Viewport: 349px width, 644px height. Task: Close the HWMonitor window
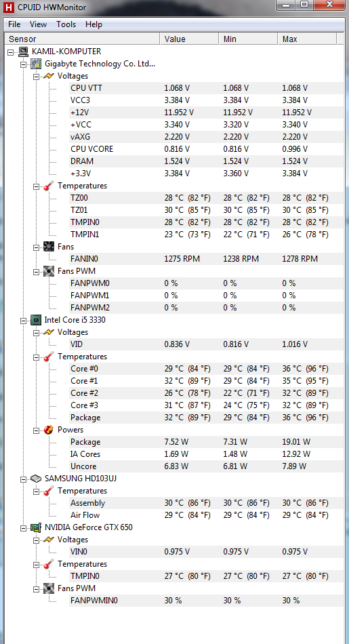coord(329,5)
